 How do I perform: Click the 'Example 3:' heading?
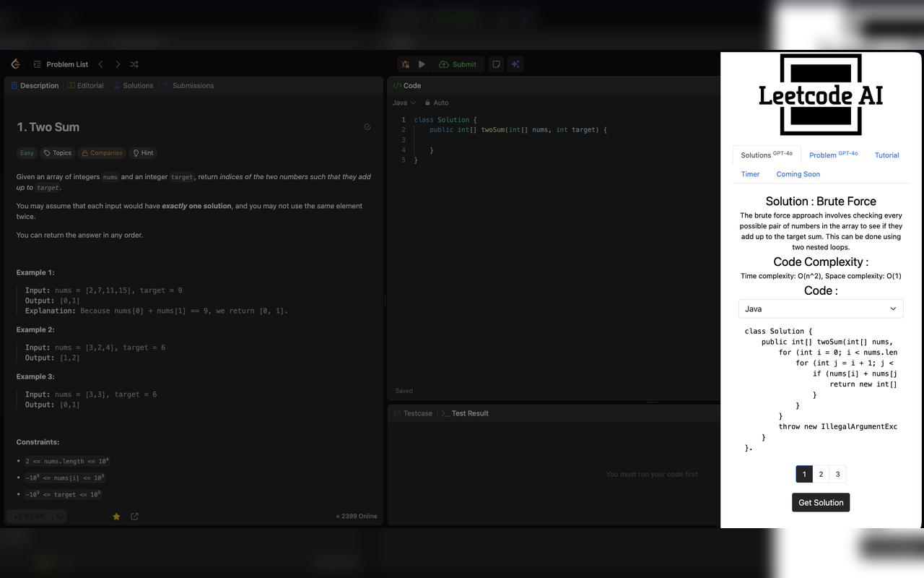click(x=35, y=376)
